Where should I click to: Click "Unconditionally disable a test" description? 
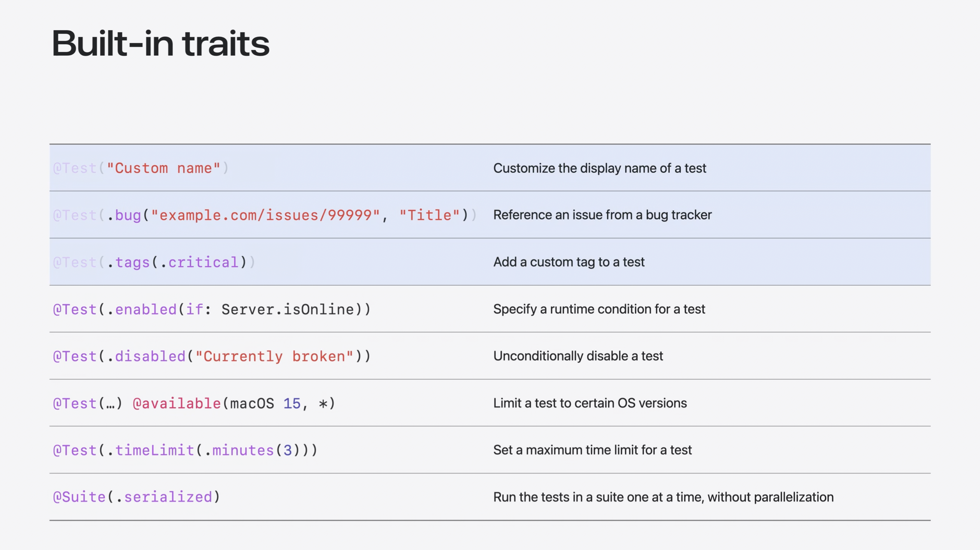(578, 356)
